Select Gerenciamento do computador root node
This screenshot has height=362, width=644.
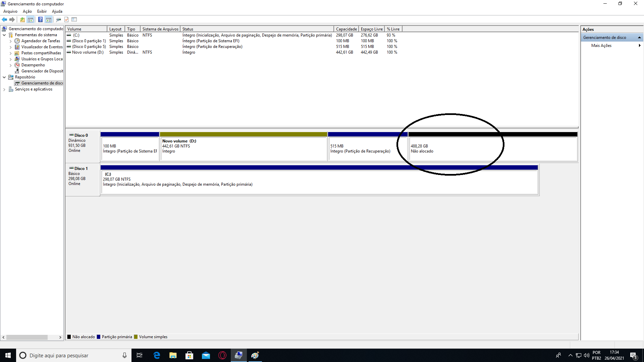coord(36,29)
